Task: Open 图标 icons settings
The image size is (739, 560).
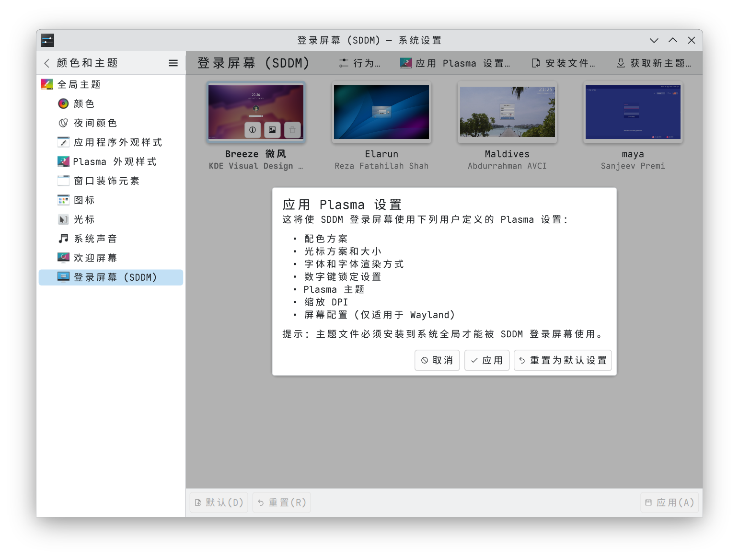Action: click(x=84, y=200)
